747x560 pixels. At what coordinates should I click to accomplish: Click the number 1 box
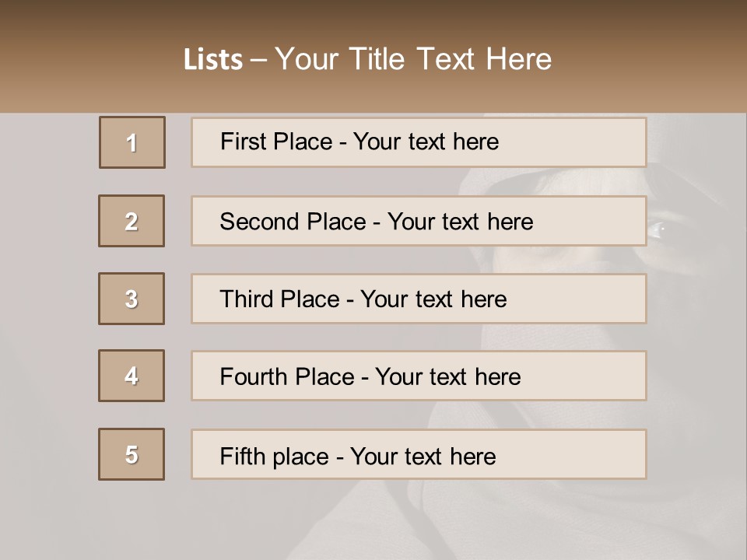[132, 142]
